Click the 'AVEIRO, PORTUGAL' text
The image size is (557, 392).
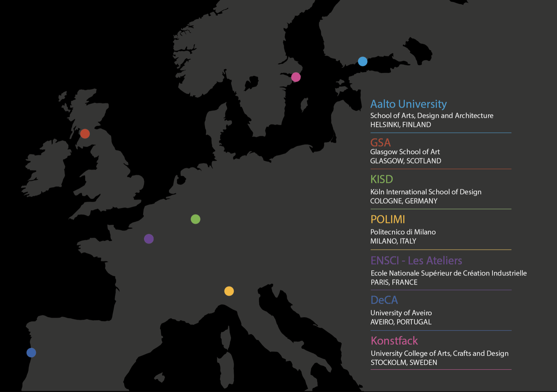(401, 322)
